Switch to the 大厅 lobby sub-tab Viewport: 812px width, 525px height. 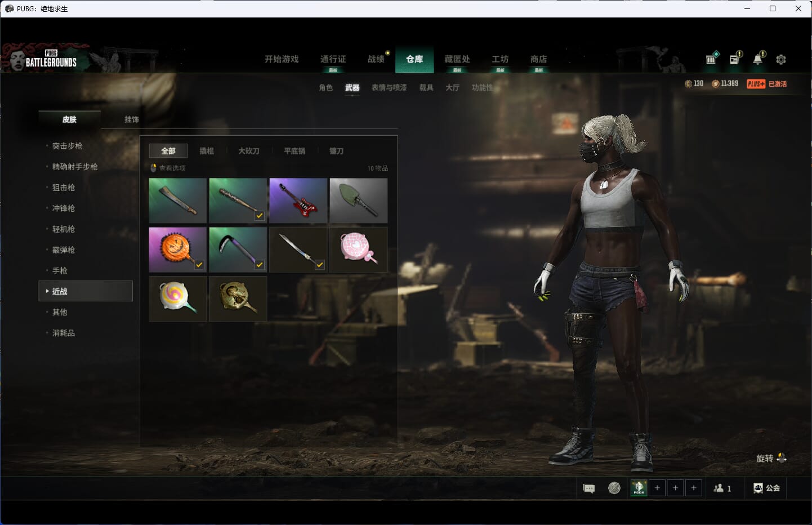453,88
